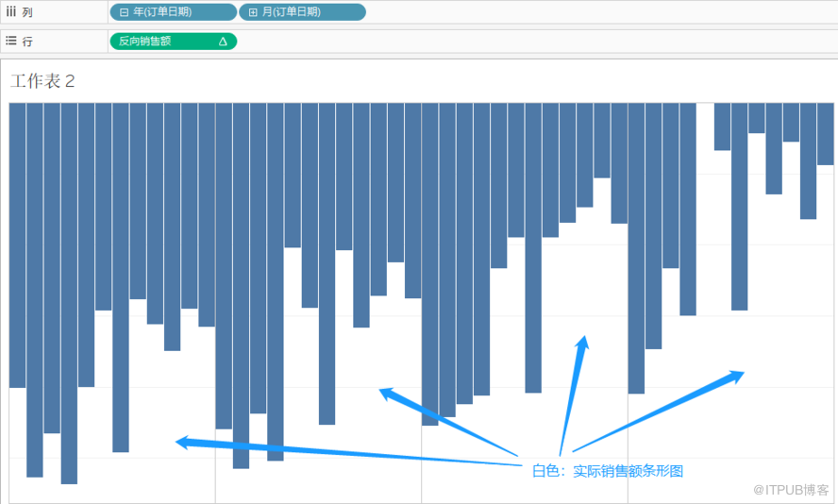Collapse the 年(订单日期) pill using its minus icon
This screenshot has width=838, height=504.
pos(124,12)
